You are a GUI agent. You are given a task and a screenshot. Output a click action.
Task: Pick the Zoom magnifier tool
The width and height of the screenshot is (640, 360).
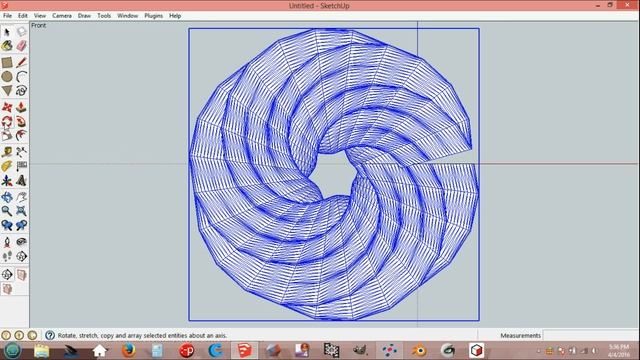(x=7, y=211)
